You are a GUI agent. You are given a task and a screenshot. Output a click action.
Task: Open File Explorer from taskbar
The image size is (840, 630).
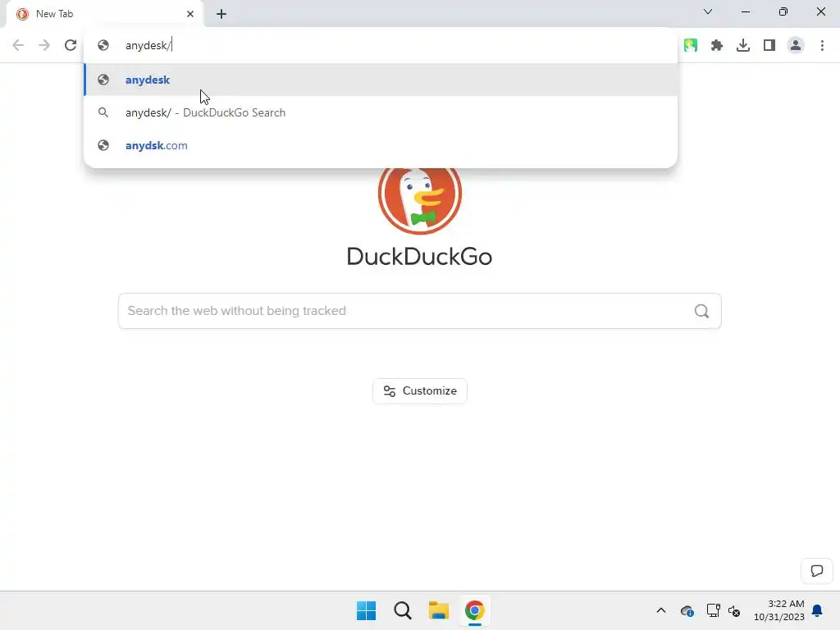pos(438,610)
